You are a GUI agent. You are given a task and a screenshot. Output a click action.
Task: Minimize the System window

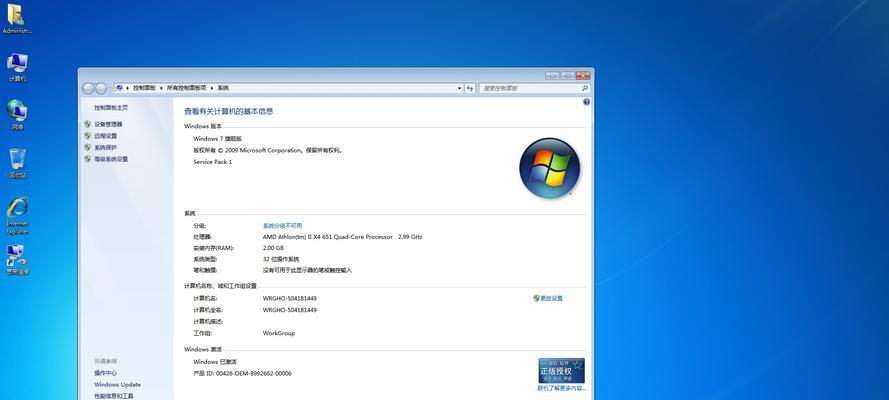coord(552,75)
